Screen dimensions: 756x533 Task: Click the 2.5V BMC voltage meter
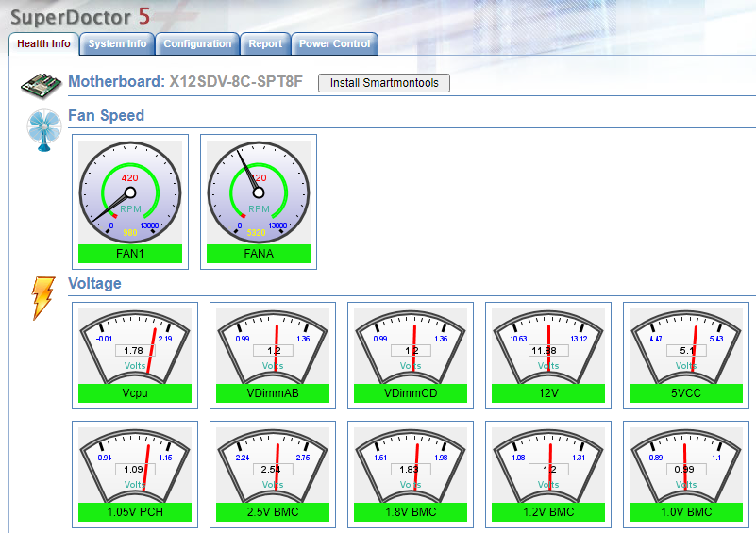click(273, 465)
